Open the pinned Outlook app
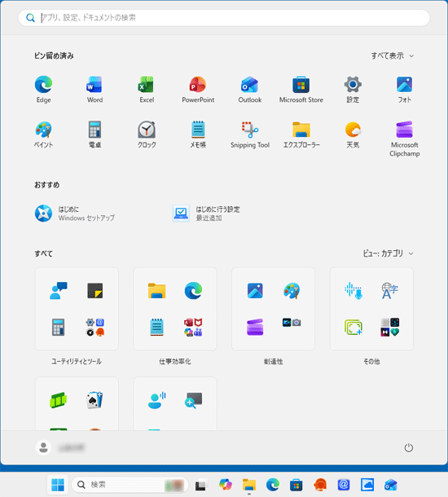 click(250, 90)
